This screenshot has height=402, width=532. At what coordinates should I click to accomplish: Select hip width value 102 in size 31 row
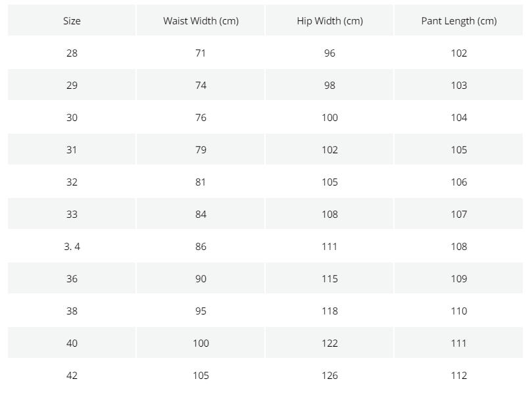[x=329, y=150]
